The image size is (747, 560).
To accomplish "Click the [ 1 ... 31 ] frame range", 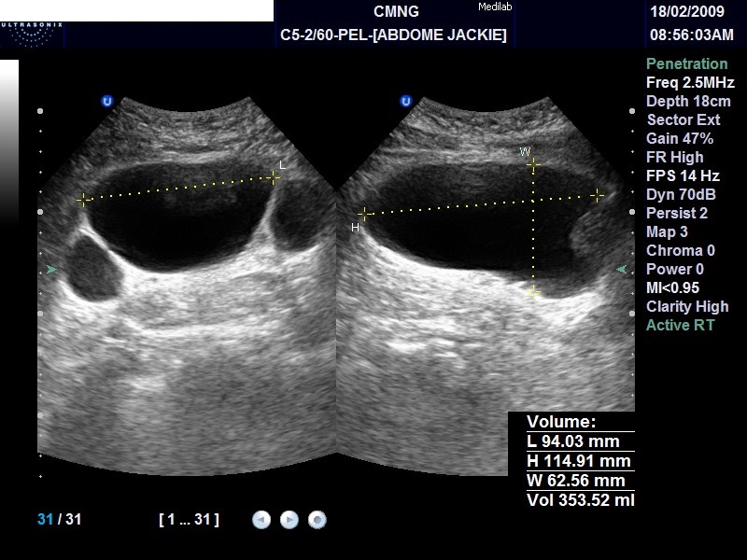I will coord(190,519).
